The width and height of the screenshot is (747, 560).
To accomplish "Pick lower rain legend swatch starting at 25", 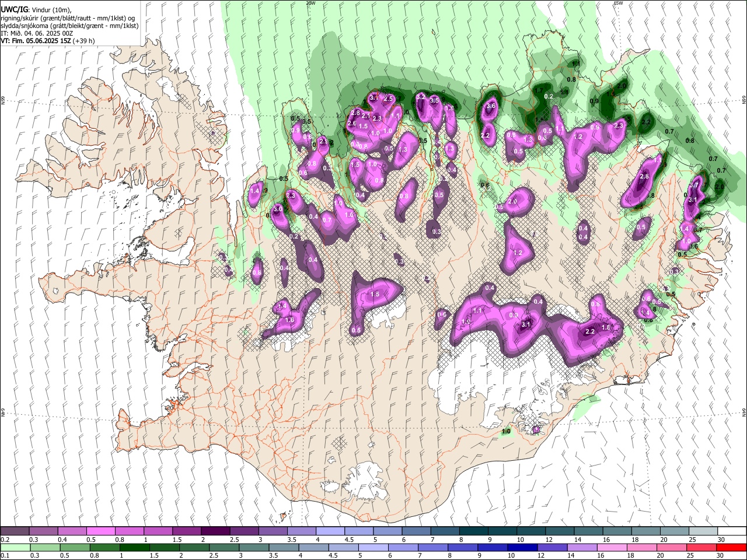I will coord(701,547).
